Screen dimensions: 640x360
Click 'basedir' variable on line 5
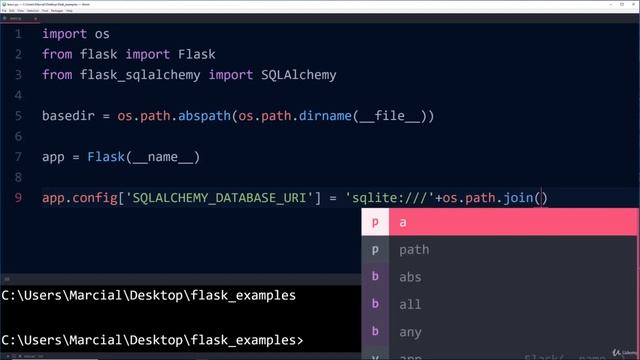click(68, 116)
